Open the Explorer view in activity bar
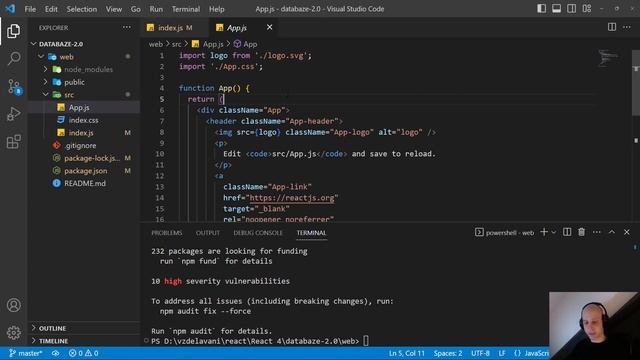 pos(13,31)
